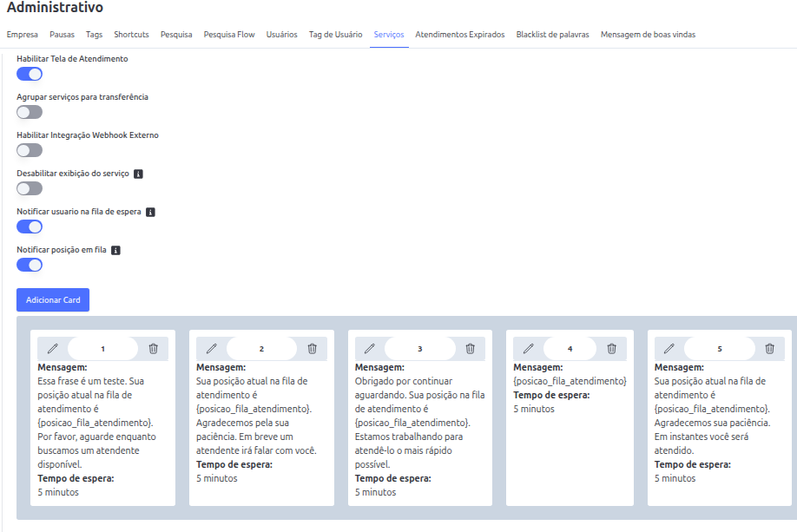Turn on Habilitar Integração Webhook Externo
797x532 pixels.
tap(30, 150)
